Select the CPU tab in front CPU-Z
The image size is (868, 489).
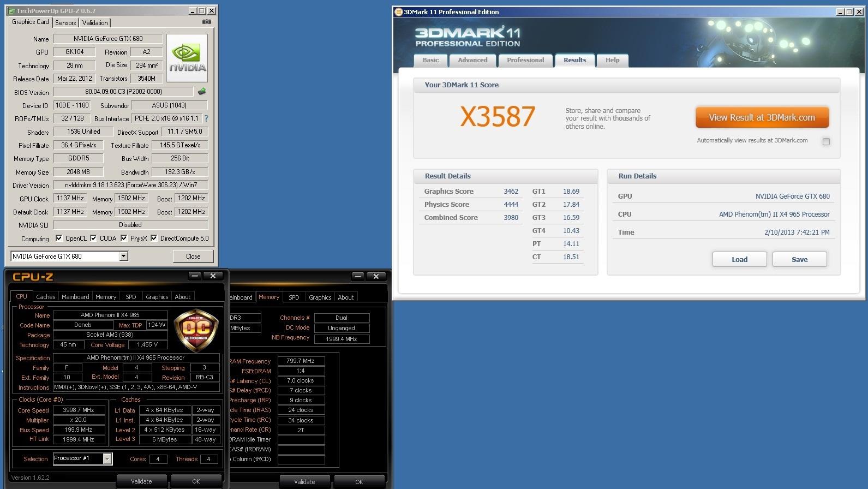[x=21, y=296]
